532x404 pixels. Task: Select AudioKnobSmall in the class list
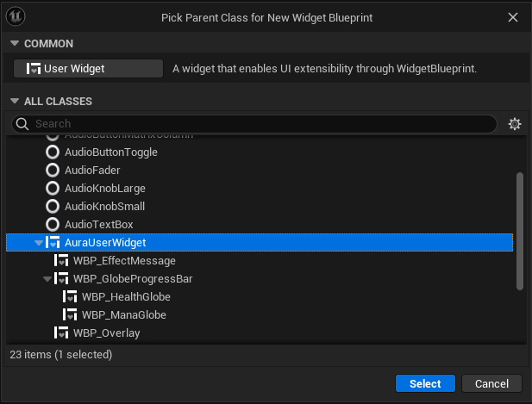tap(104, 206)
